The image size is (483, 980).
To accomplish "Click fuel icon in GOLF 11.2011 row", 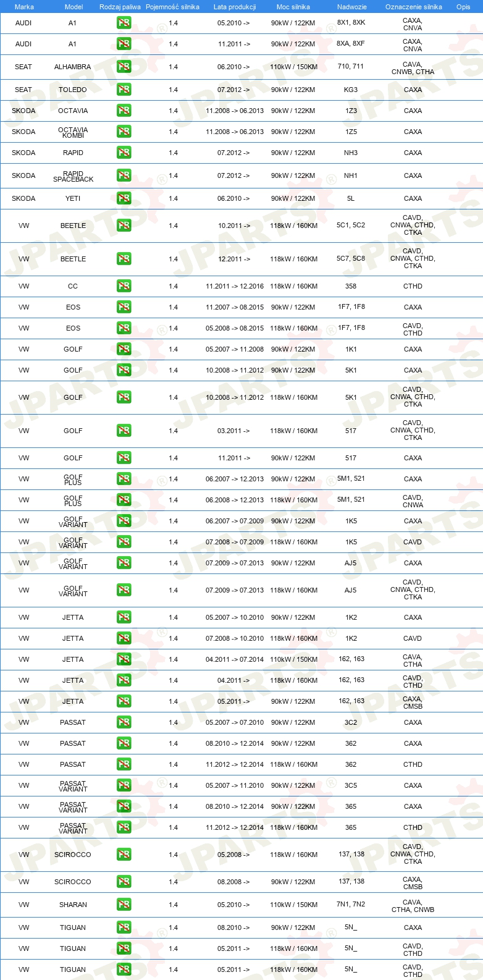I will [x=124, y=458].
